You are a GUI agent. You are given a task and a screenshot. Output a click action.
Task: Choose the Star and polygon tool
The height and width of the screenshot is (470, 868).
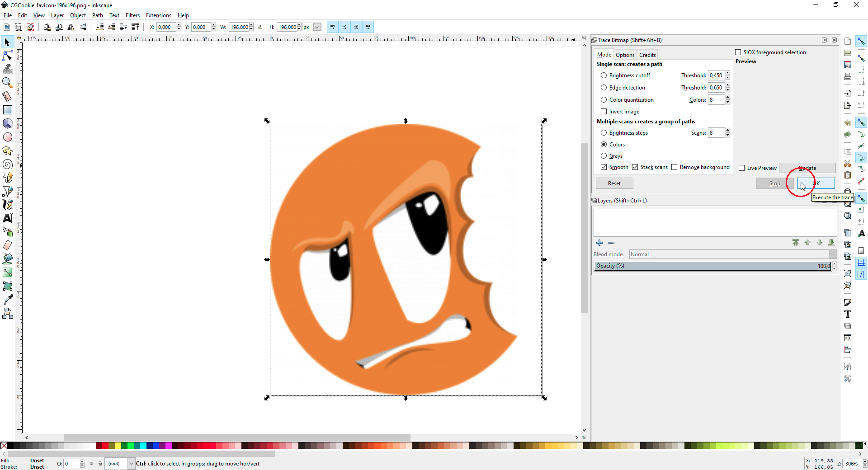click(x=7, y=150)
